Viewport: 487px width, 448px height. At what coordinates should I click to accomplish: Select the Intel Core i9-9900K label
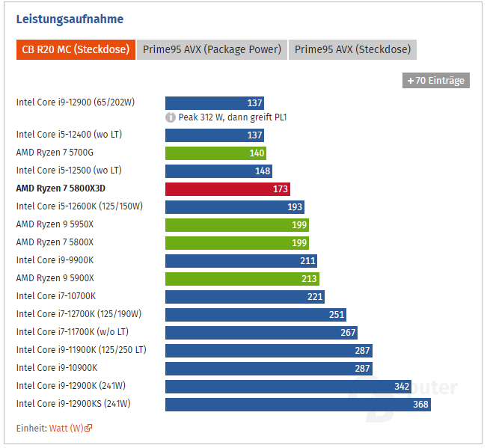click(55, 260)
